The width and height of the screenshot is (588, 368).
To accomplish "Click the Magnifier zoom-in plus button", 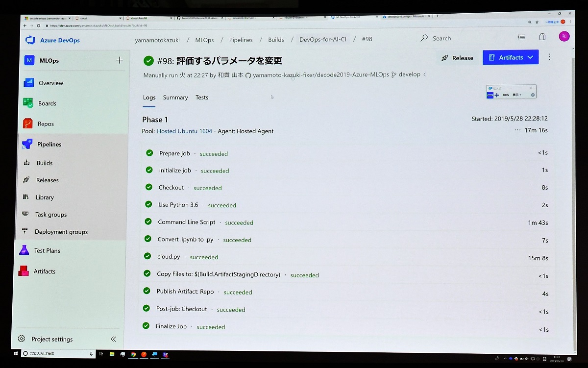I will (x=497, y=95).
